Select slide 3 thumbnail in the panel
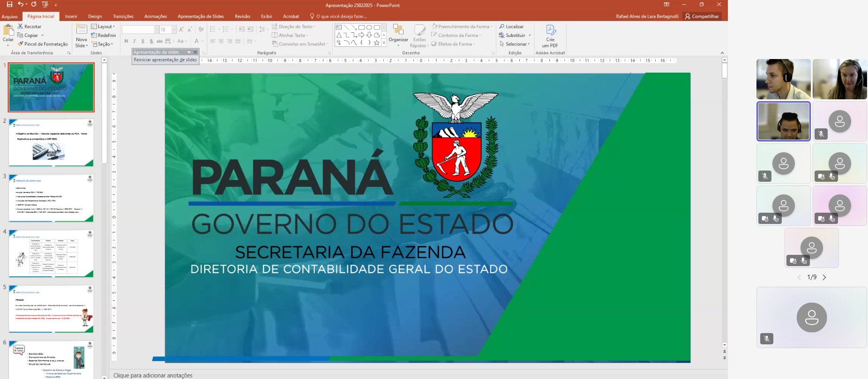 click(x=51, y=198)
